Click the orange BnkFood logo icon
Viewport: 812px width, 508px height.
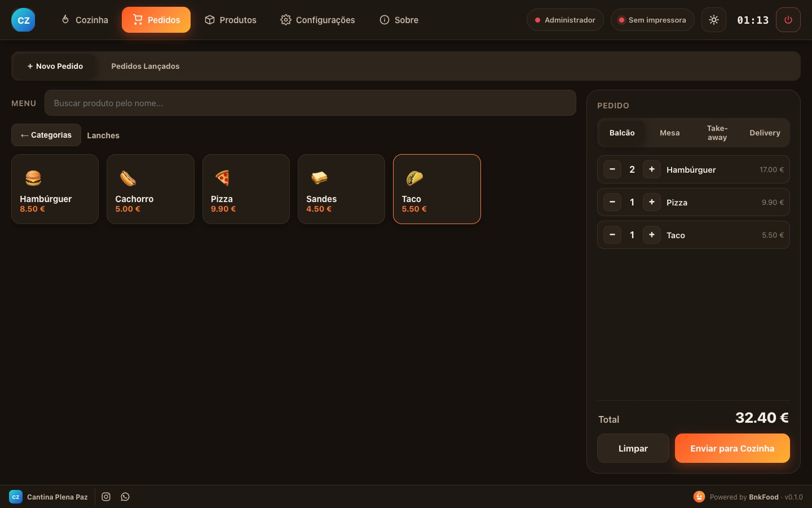pos(699,497)
